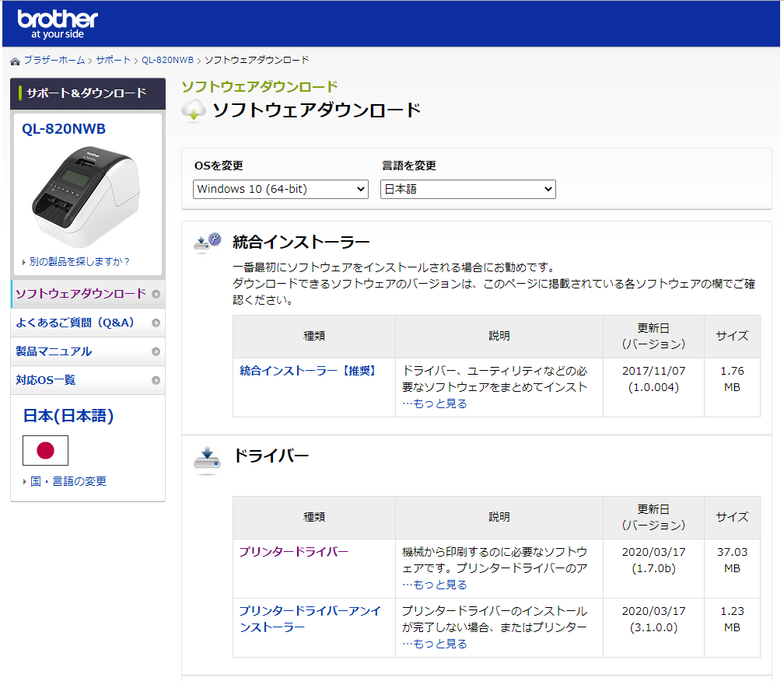
Task: Click the home icon in the breadcrumb
Action: 12,59
